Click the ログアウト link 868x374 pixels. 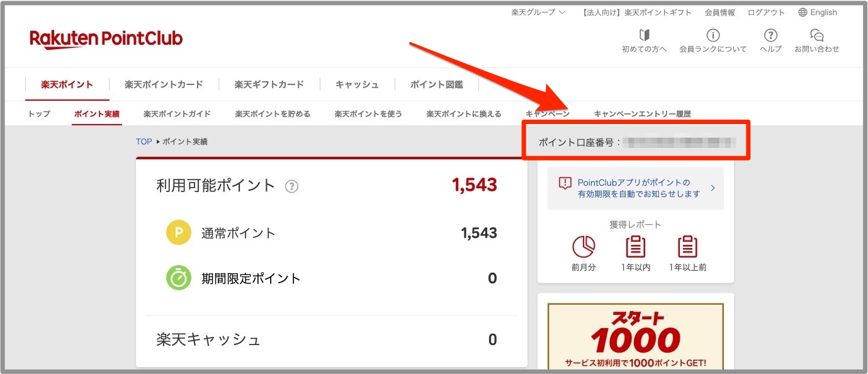766,13
